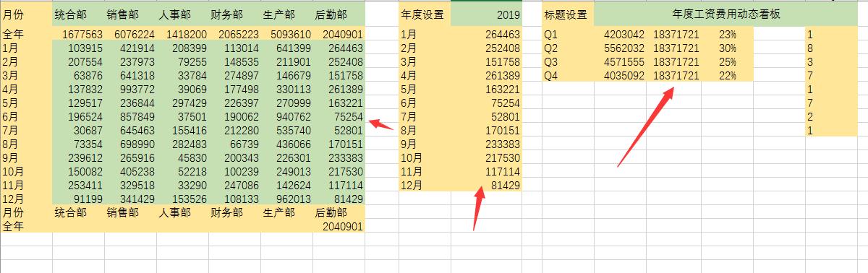Viewport: 868px width, 273px height.
Task: Click 18371721 in the Q1 row
Action: click(675, 34)
